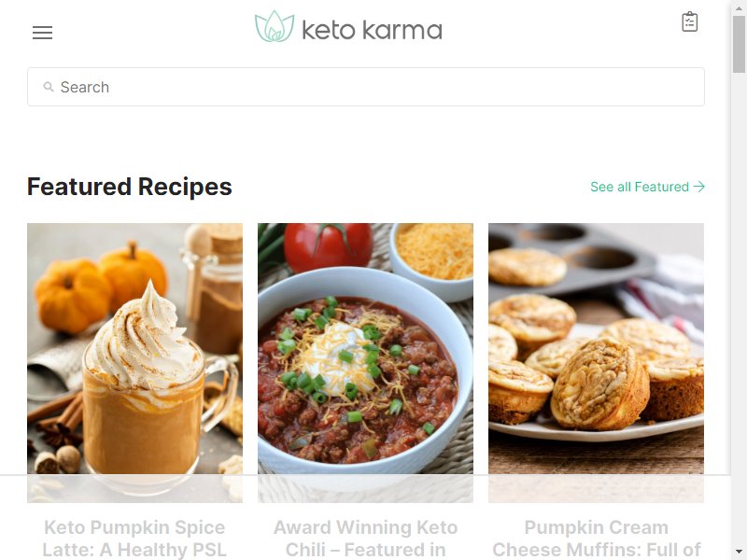Click the arrow next to See all Featured
The width and height of the screenshot is (747, 560).
(x=698, y=187)
